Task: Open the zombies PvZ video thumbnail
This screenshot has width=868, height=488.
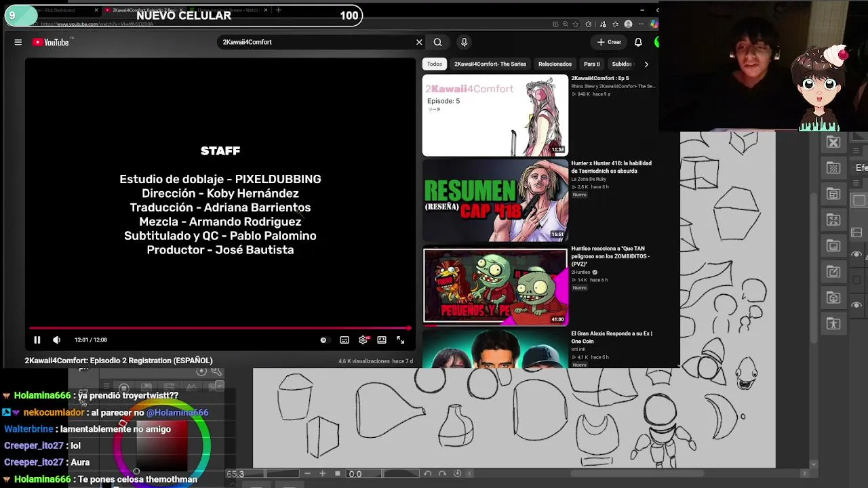Action: pyautogui.click(x=495, y=286)
